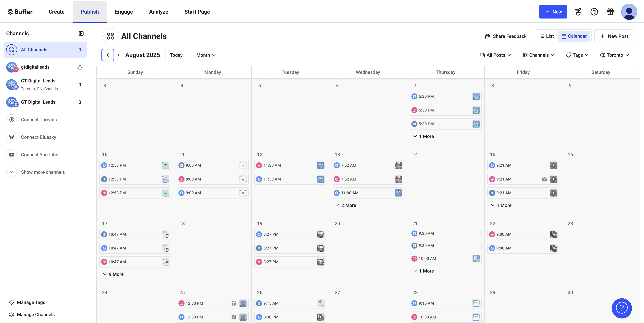The height and width of the screenshot is (323, 644).
Task: Open the Analyze tab
Action: [x=158, y=12]
